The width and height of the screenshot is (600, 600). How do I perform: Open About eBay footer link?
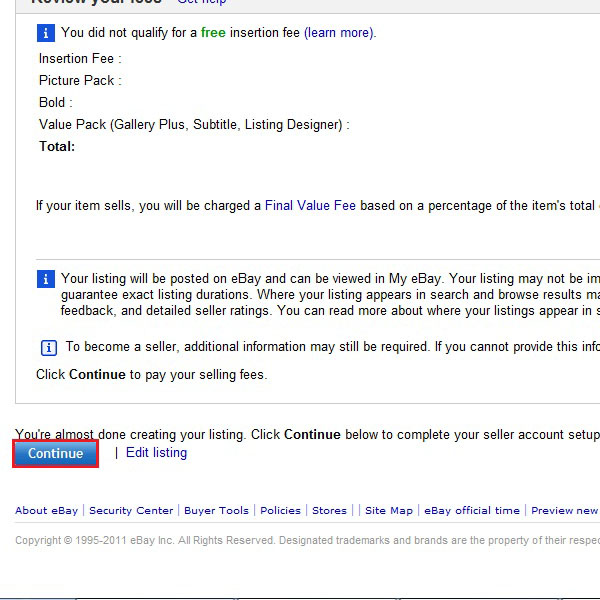click(x=47, y=510)
